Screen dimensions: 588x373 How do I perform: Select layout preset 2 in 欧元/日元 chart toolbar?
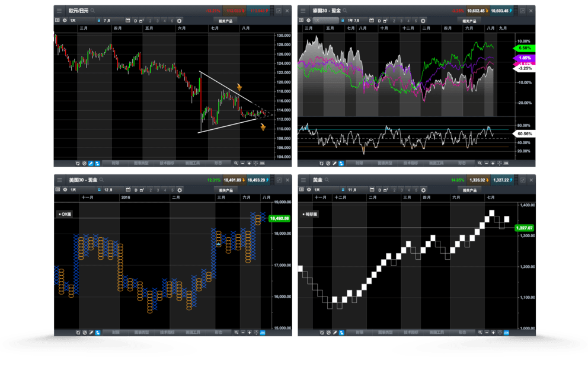pos(150,21)
